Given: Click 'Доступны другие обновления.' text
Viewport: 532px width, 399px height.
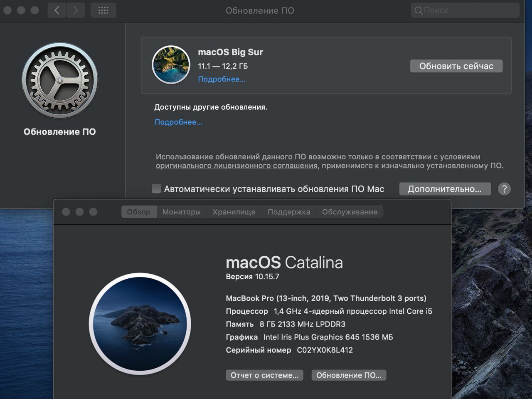Looking at the screenshot, I should [211, 107].
